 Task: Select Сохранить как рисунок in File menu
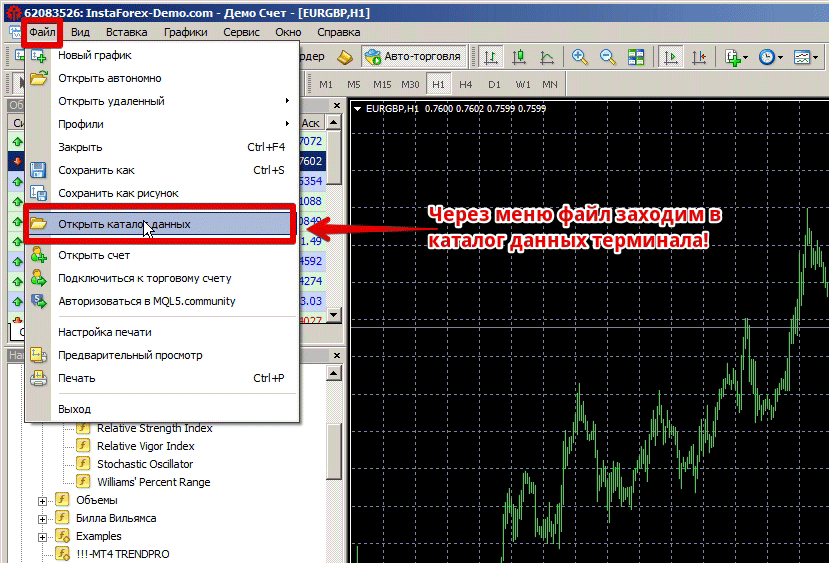[x=118, y=193]
